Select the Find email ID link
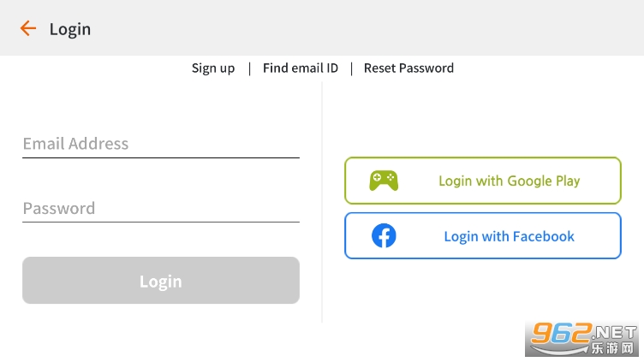Screen dimensions: 644x362 [301, 68]
